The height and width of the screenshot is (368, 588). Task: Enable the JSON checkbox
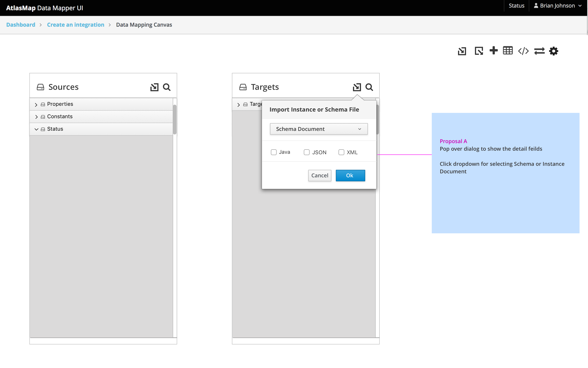(306, 152)
